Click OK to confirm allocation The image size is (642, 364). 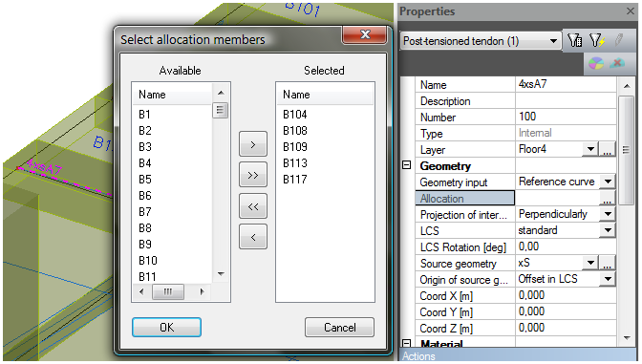pos(166,327)
